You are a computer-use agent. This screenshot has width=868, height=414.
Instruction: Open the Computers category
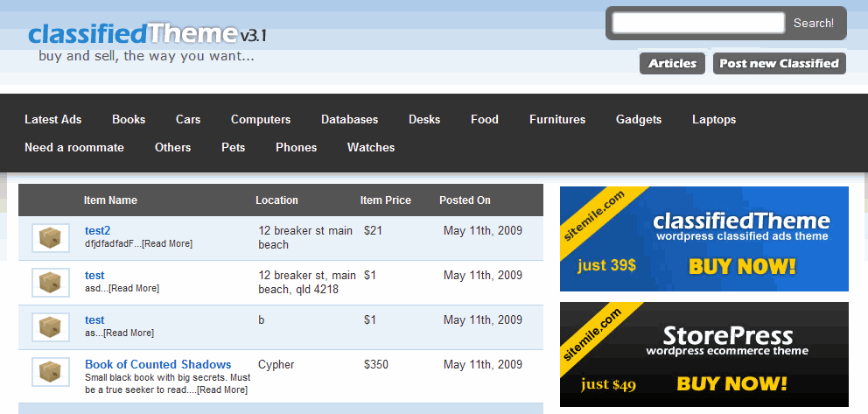[261, 120]
